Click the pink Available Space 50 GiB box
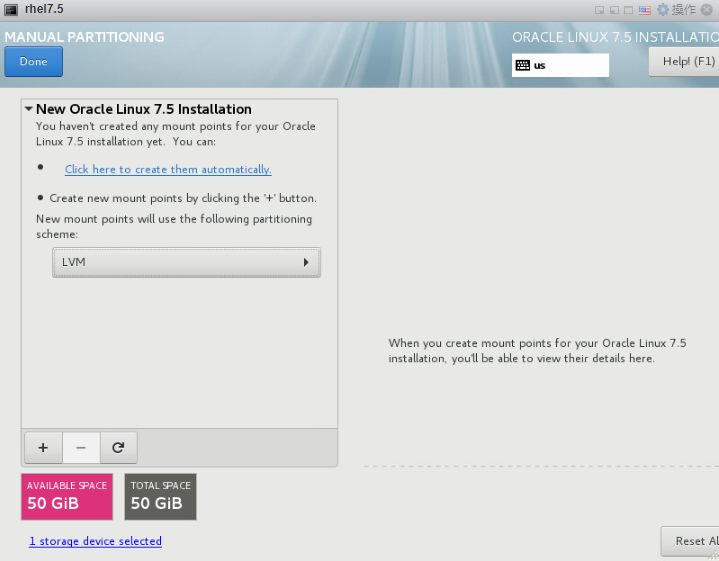Image resolution: width=719 pixels, height=561 pixels. click(x=67, y=497)
